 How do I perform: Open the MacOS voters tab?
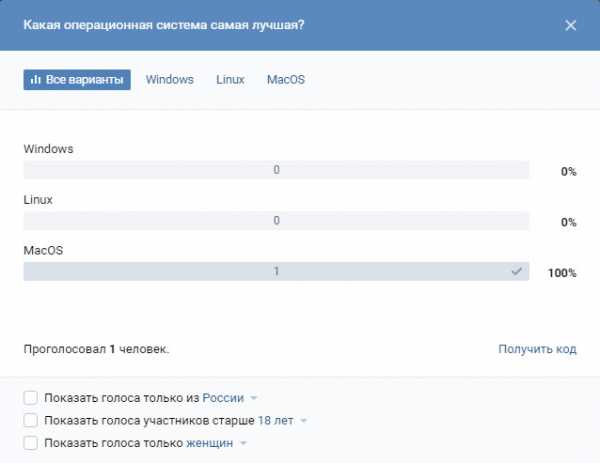coord(286,80)
